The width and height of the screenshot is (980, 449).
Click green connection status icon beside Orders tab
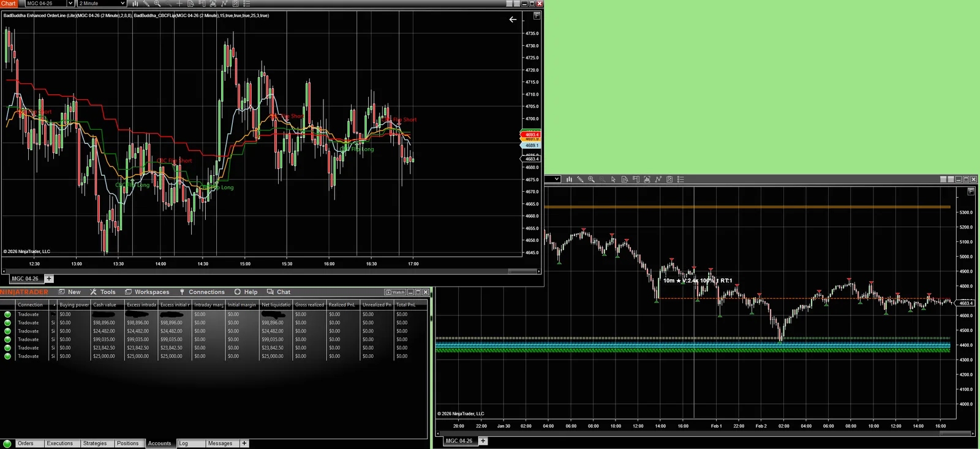[x=7, y=443]
